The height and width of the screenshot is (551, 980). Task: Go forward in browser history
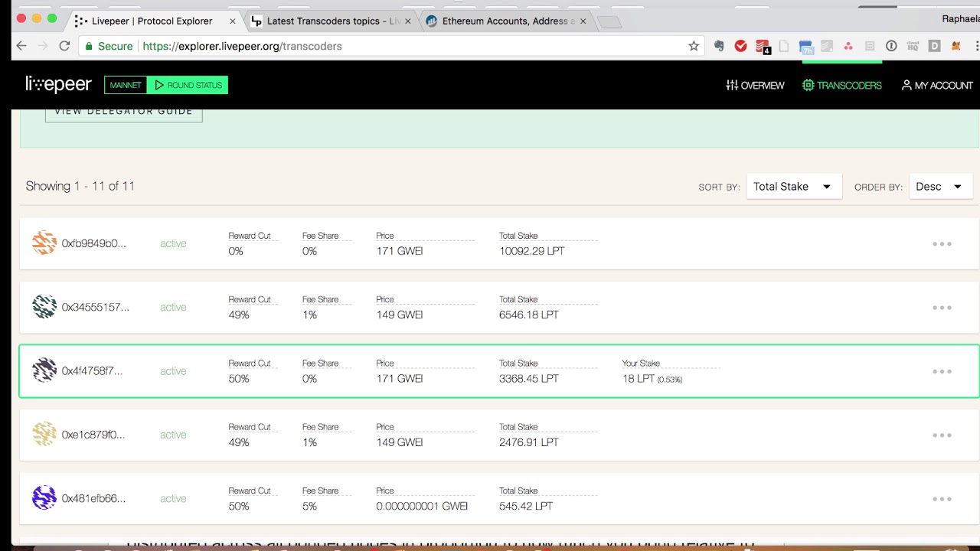43,46
